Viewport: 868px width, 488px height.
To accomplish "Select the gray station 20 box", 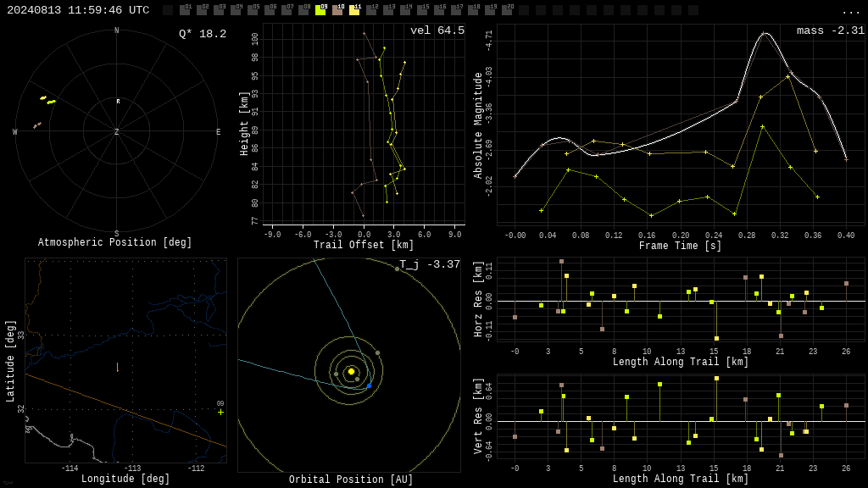I will [507, 9].
